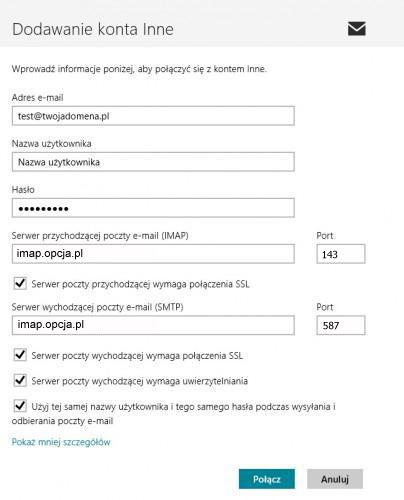The height and width of the screenshot is (500, 404).
Task: Edit the SMTP outgoing server field
Action: pyautogui.click(x=153, y=325)
